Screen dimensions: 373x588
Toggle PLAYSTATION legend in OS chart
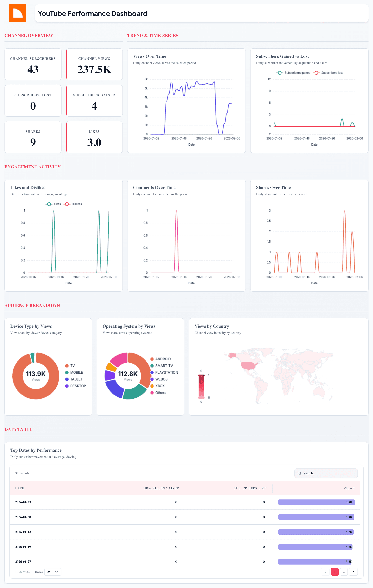[x=164, y=372]
